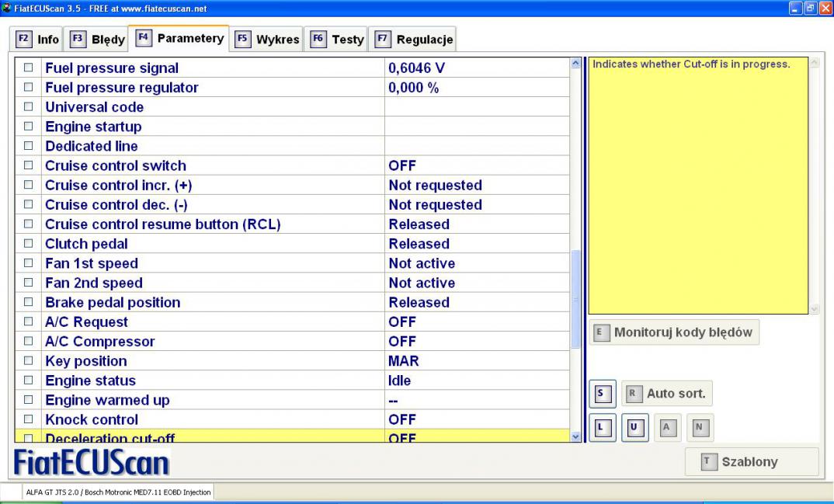Open Szablony templates button

pyautogui.click(x=751, y=461)
